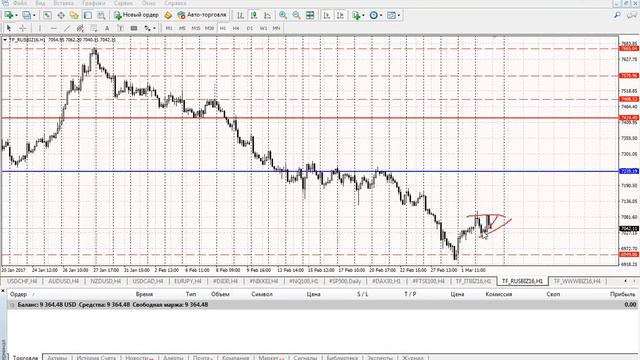This screenshot has width=640, height=360.
Task: Switch to История Счета terminal tab
Action: (96, 358)
